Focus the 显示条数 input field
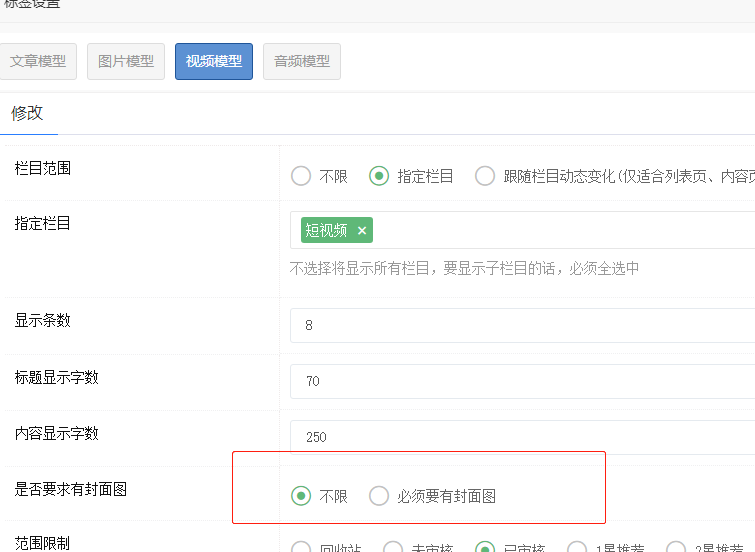This screenshot has width=755, height=552. (520, 325)
